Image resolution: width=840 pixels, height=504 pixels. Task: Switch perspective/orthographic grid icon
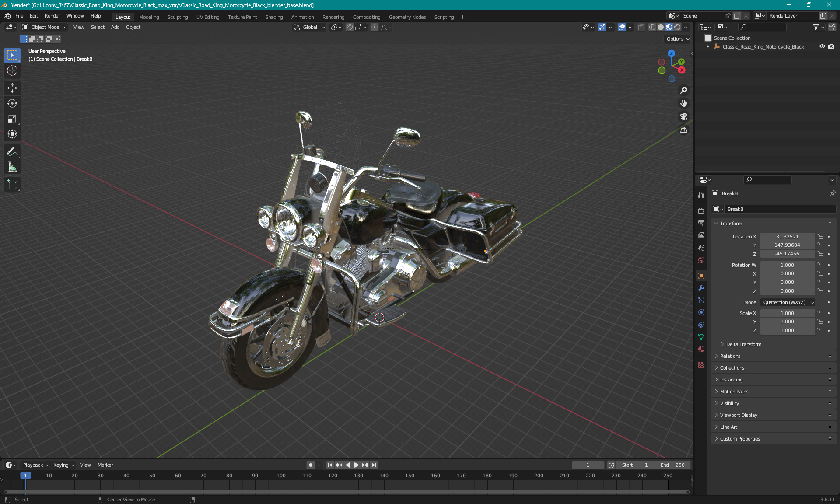683,130
